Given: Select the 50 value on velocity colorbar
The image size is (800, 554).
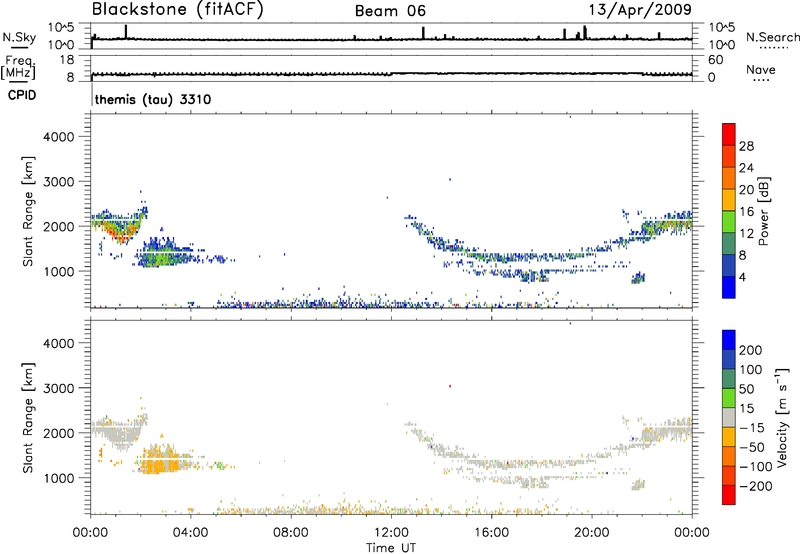Looking at the screenshot, I should [x=746, y=389].
